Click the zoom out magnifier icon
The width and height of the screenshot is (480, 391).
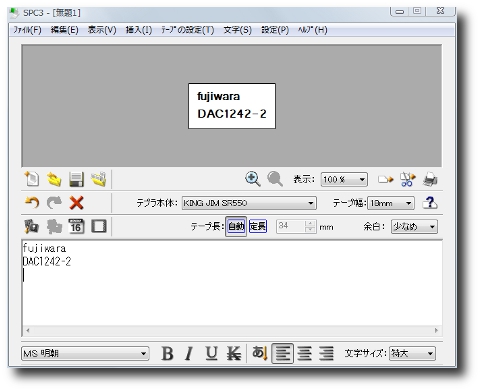(275, 179)
